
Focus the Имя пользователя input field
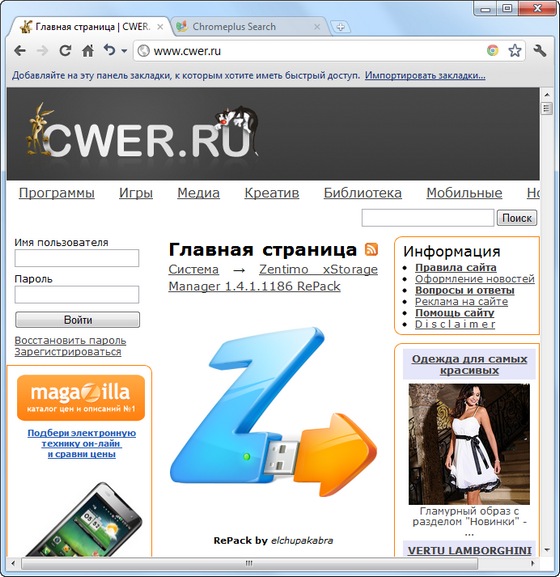[x=77, y=258]
